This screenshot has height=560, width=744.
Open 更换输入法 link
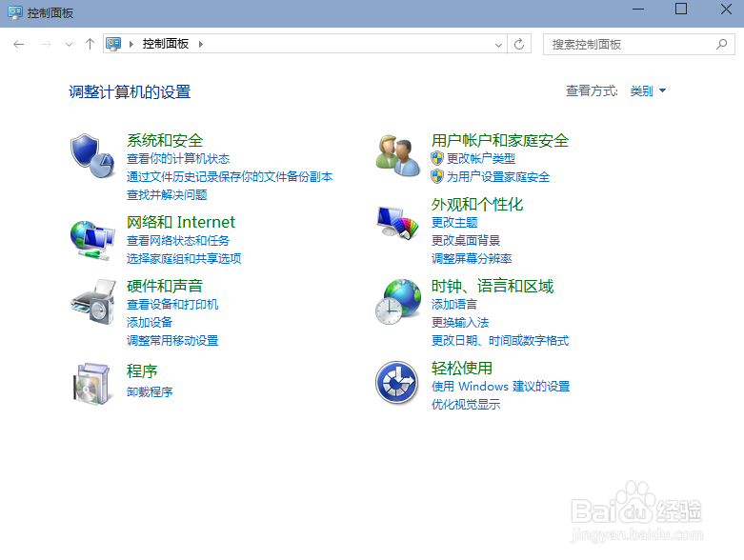(460, 323)
